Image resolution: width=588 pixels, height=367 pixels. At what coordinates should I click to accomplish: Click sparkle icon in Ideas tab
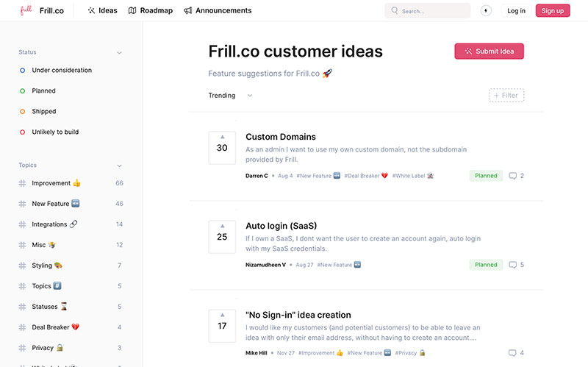coord(91,10)
